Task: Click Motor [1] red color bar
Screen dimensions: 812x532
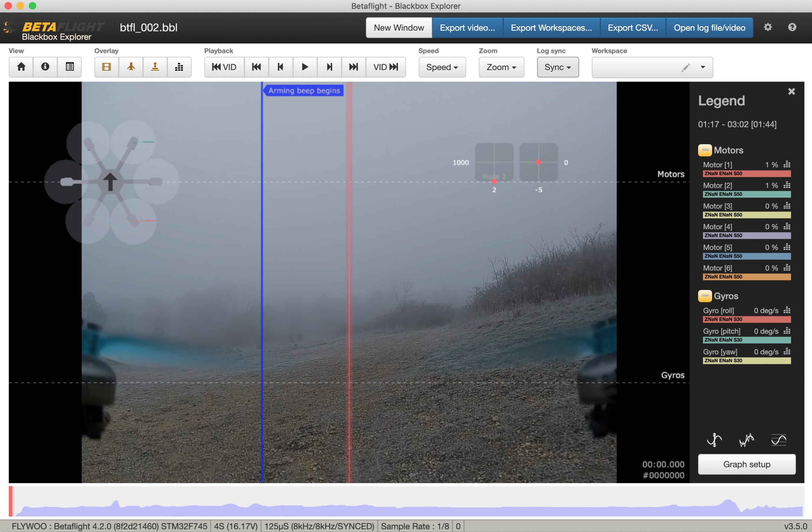Action: [746, 174]
